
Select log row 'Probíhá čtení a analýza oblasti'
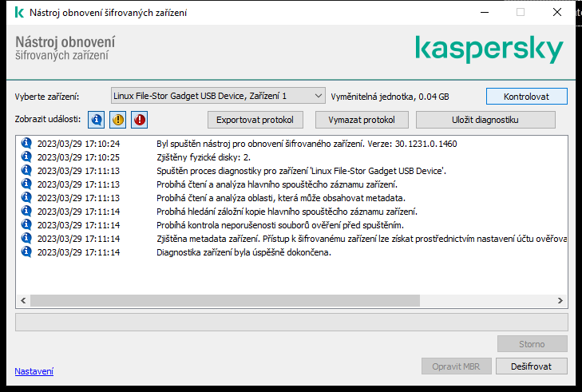point(291,198)
